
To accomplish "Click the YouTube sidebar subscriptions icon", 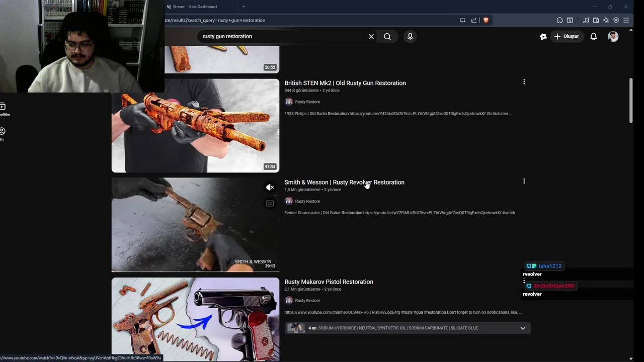I will click(x=3, y=107).
